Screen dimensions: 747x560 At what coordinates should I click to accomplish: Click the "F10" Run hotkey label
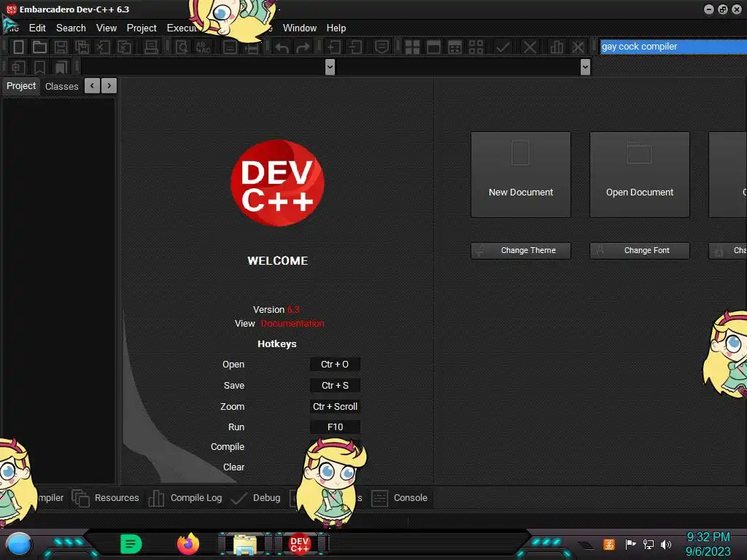pos(335,427)
